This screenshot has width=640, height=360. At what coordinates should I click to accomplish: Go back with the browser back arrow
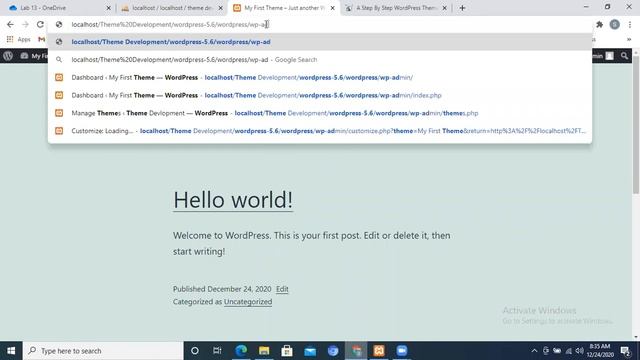click(10, 24)
